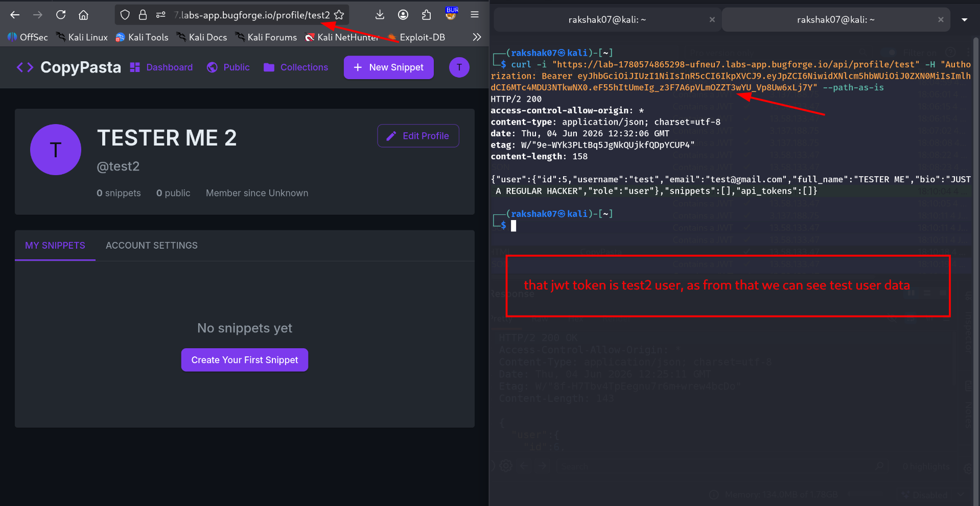Click '0 public' count text

[x=173, y=193]
